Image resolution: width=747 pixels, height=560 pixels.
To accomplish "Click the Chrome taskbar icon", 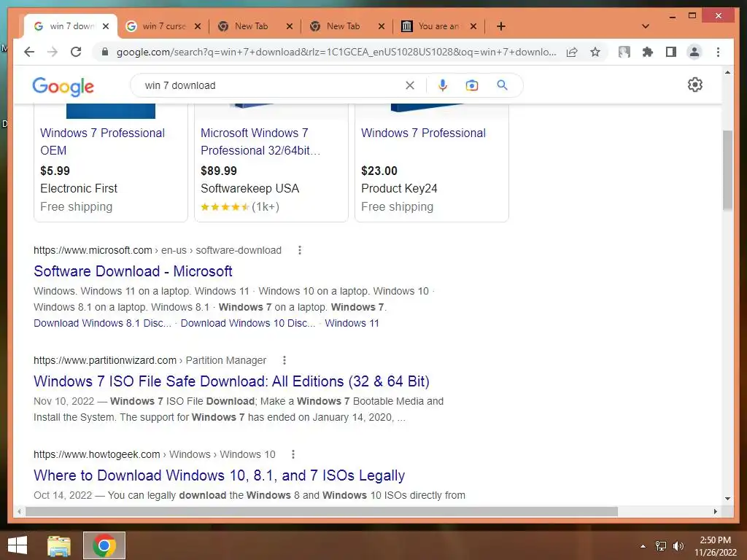I will click(104, 545).
